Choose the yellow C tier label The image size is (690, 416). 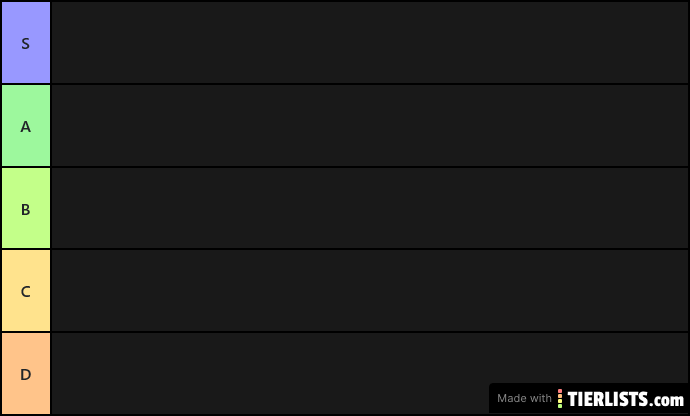pos(26,291)
